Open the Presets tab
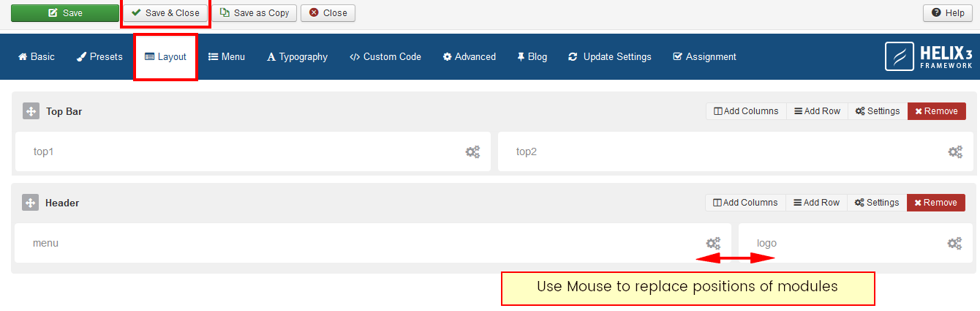Screen dimensions: 980x311 pyautogui.click(x=99, y=57)
